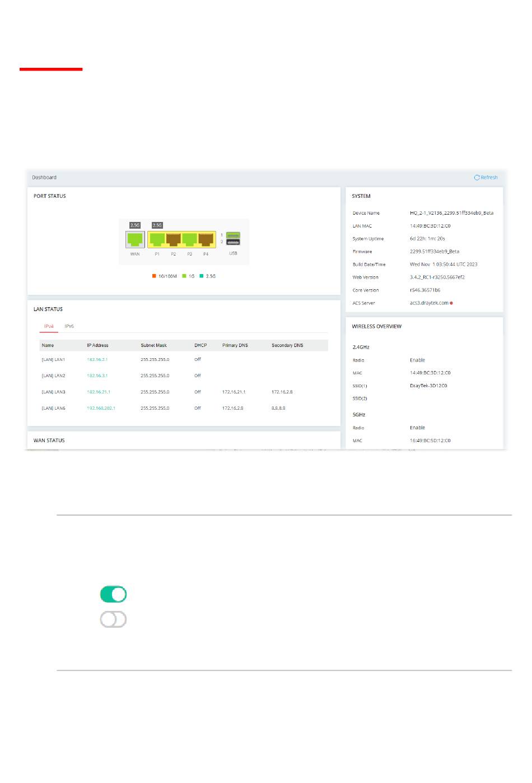Open LAN3 IP address 182.16.21.1
This screenshot has width=532, height=783.
99,392
